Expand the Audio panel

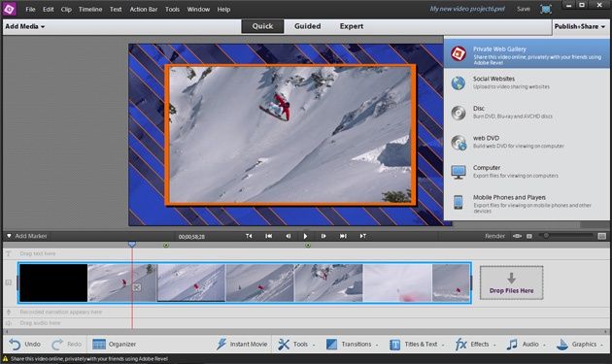pos(526,345)
